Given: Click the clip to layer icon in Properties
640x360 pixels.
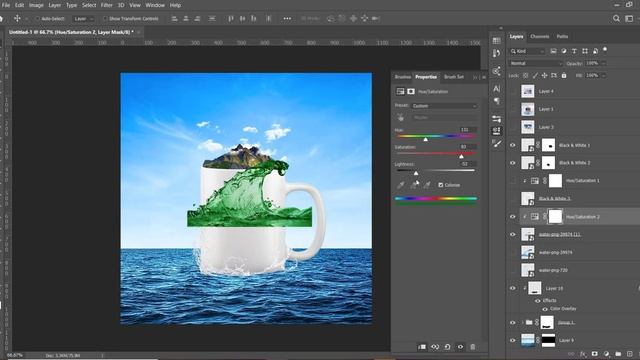Looking at the screenshot, I should pyautogui.click(x=422, y=347).
